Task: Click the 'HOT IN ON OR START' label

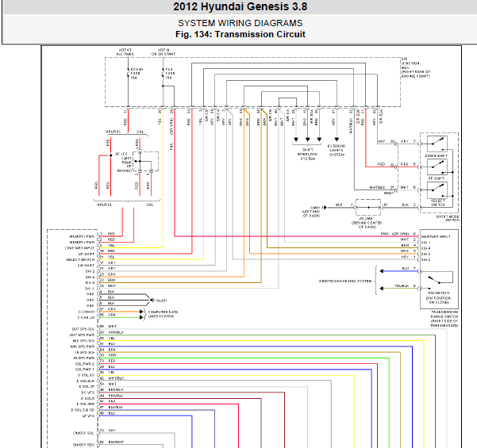Action: point(163,52)
